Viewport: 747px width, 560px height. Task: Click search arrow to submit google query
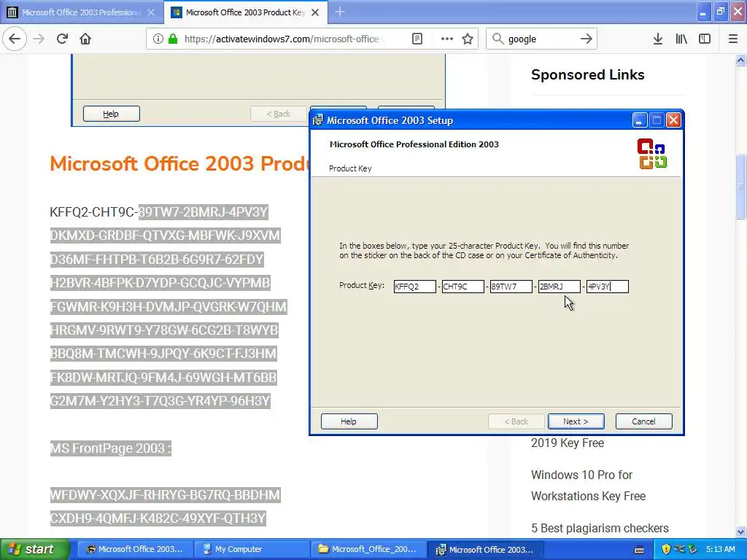point(586,39)
